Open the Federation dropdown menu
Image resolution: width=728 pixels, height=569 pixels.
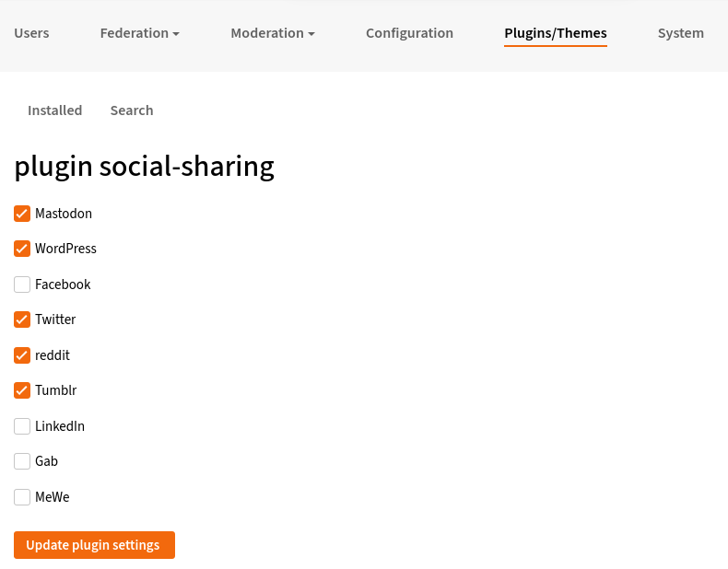140,33
